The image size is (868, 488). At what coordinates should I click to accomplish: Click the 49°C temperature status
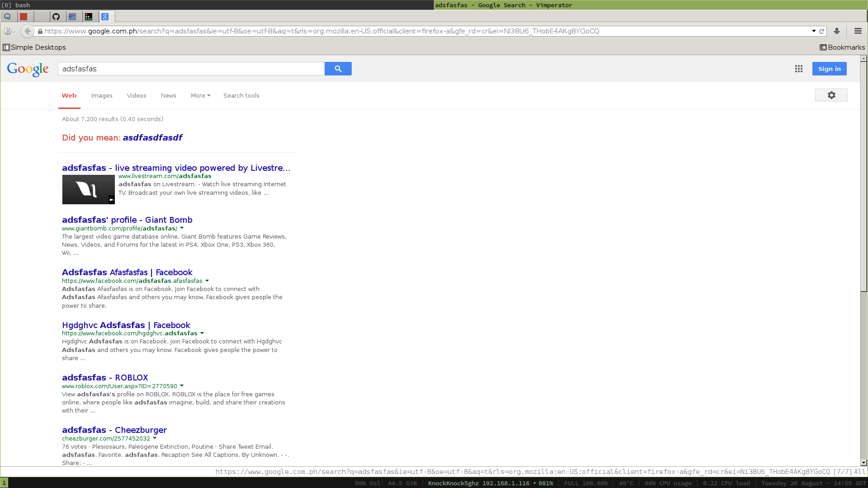(x=626, y=483)
